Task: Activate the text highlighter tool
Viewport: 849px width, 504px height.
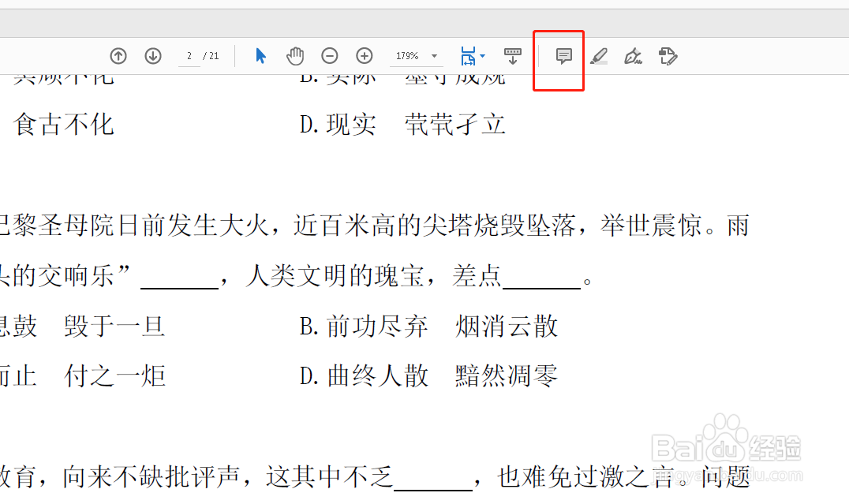Action: tap(599, 56)
